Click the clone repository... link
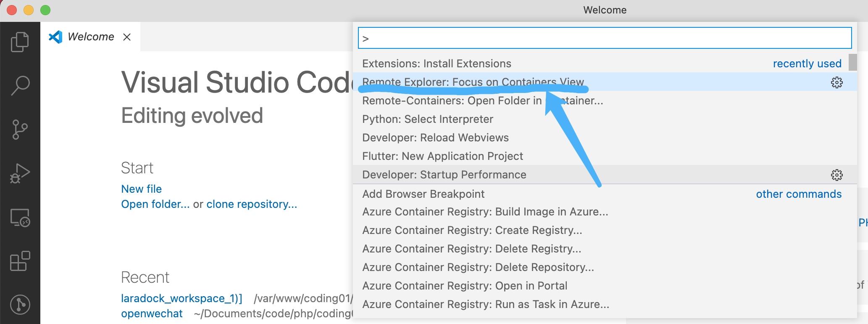 [252, 204]
